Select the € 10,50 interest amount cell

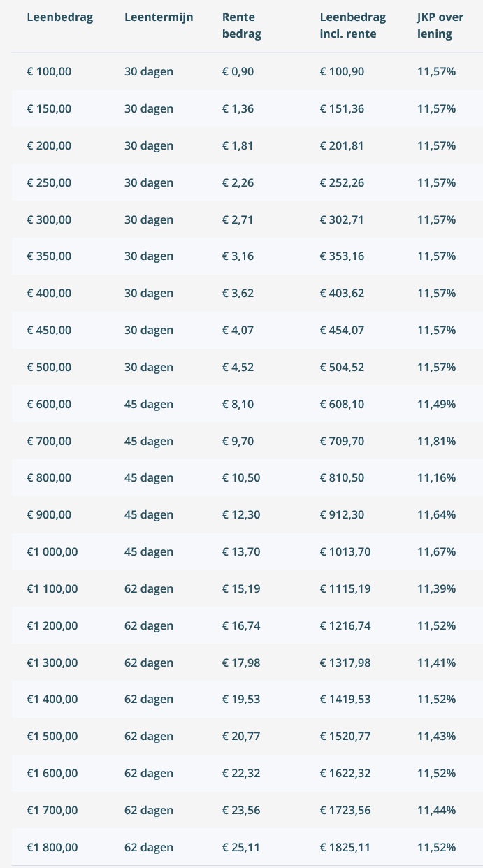(241, 478)
